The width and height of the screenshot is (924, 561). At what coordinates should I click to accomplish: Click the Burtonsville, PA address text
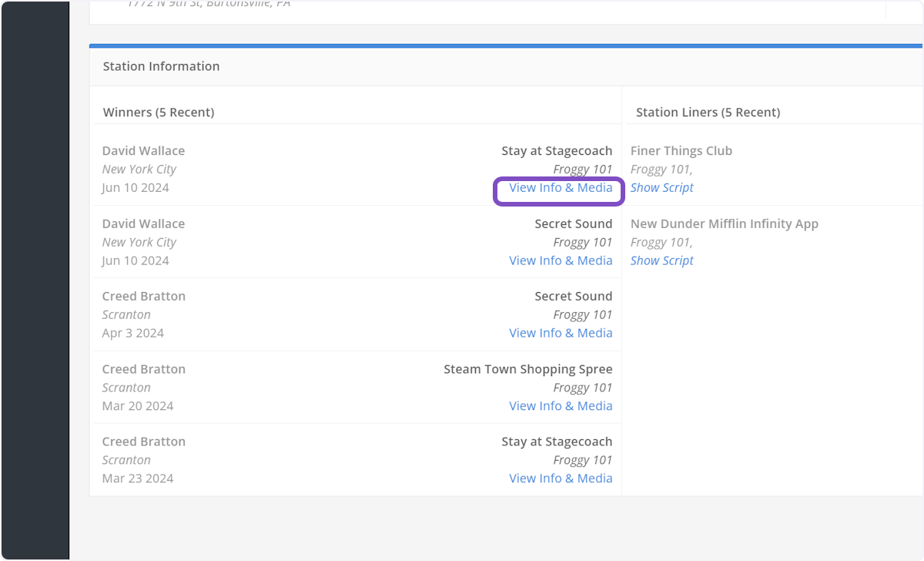pyautogui.click(x=208, y=5)
